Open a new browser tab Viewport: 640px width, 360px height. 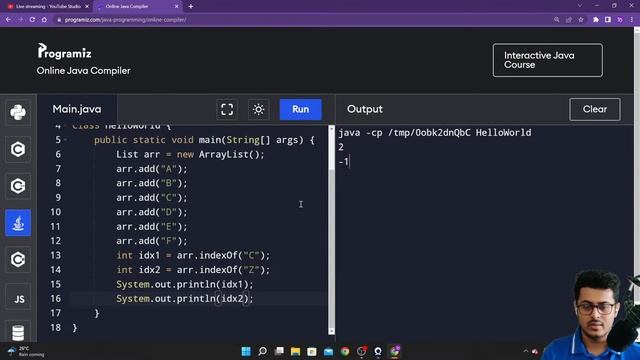(x=191, y=7)
